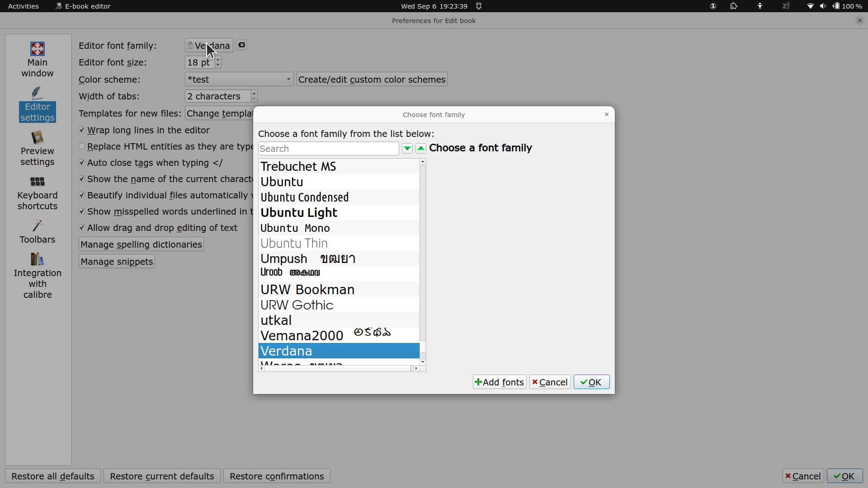The image size is (868, 488).
Task: Click green up arrow previous search
Action: point(421,149)
